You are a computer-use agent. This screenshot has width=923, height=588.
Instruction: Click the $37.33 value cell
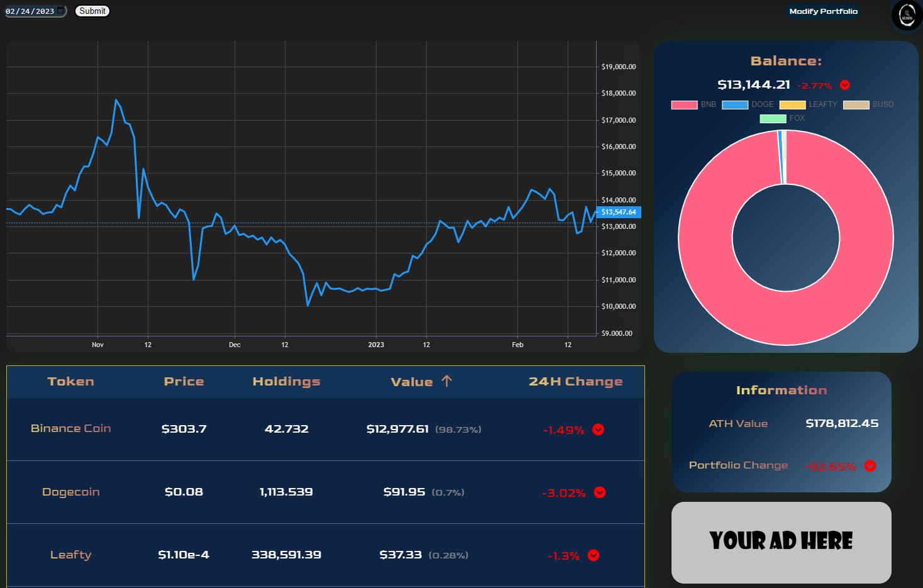coord(401,555)
